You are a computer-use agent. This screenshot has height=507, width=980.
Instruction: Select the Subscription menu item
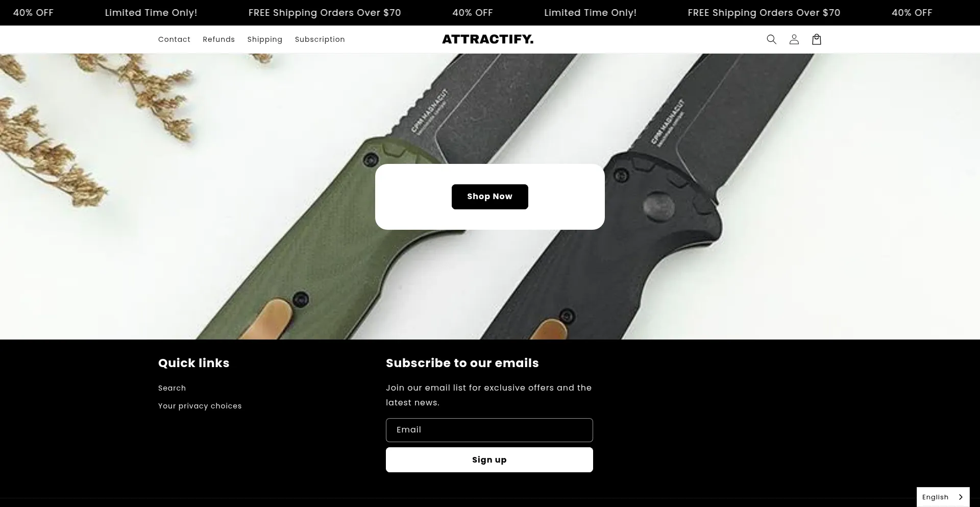tap(320, 39)
